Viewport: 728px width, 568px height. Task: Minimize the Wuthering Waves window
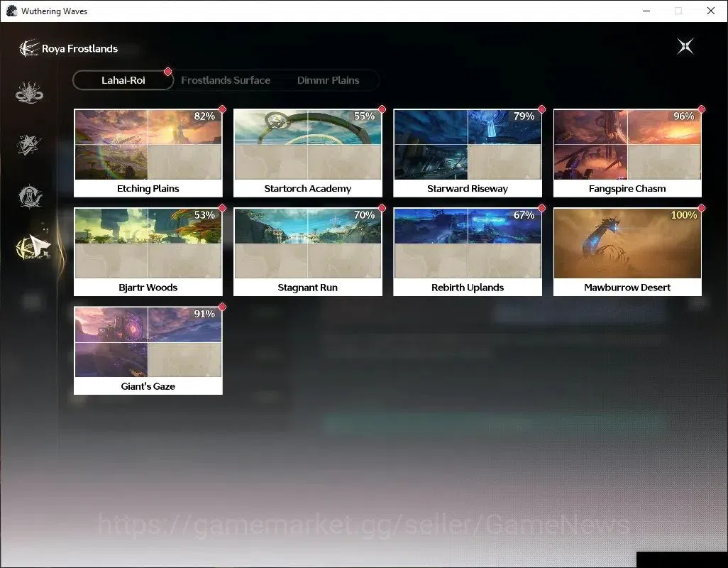(646, 11)
